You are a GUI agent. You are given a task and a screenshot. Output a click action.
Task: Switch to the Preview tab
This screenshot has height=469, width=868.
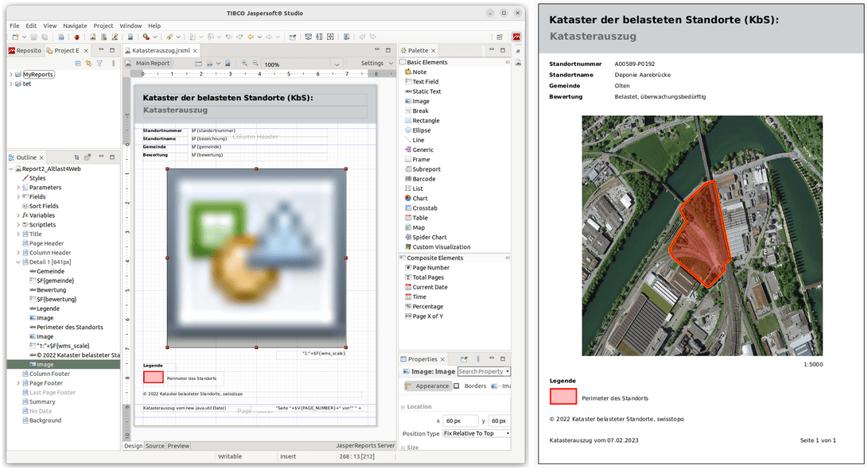coord(178,445)
